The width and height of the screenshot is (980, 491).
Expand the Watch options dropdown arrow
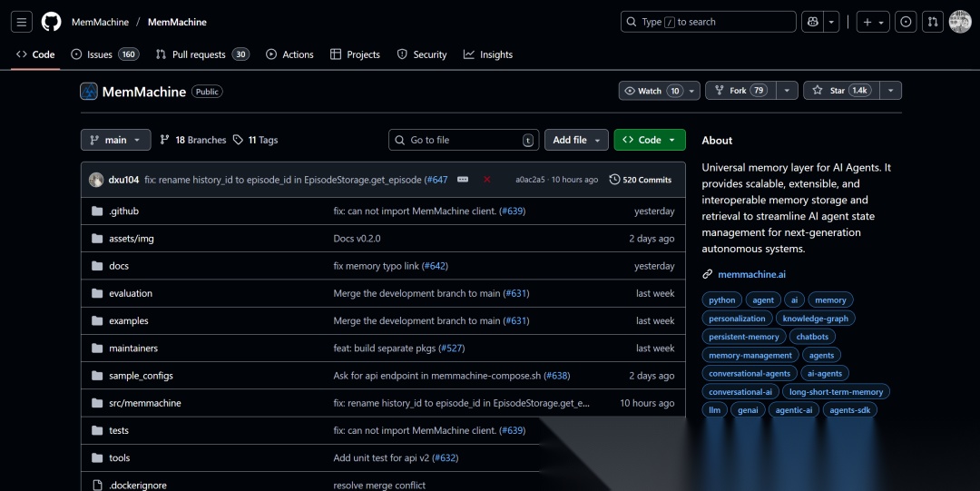(691, 92)
